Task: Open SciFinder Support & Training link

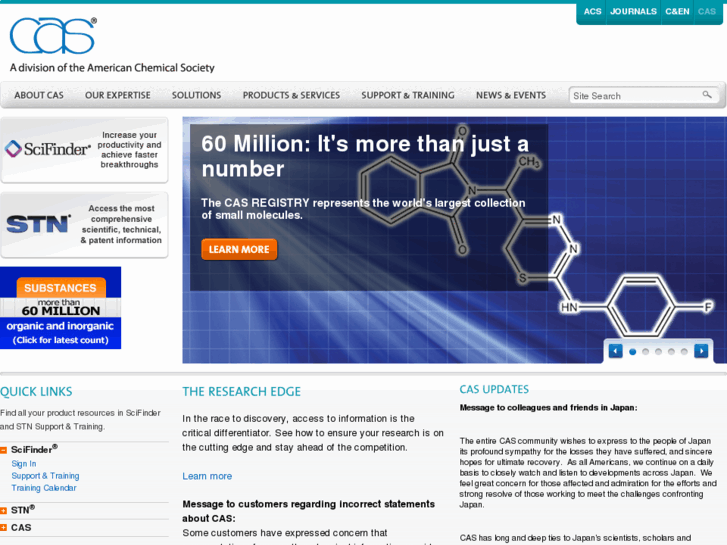Action: click(x=45, y=476)
